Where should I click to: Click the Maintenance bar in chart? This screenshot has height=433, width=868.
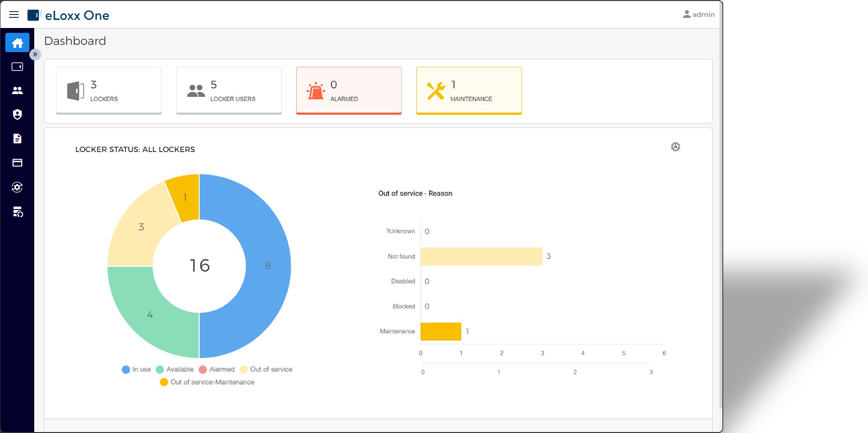pos(441,332)
